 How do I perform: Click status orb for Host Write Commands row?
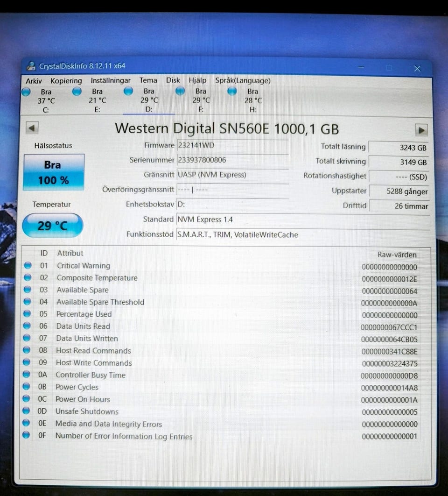[27, 362]
